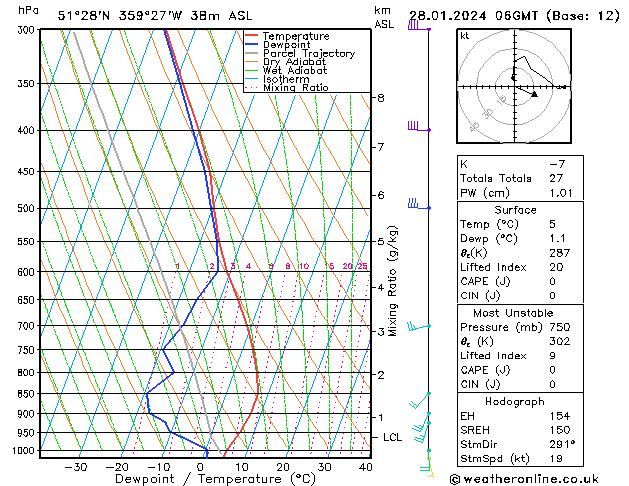The height and width of the screenshot is (486, 629).
Task: Click the 'hPa' axis unit label
Action: pyautogui.click(x=28, y=10)
